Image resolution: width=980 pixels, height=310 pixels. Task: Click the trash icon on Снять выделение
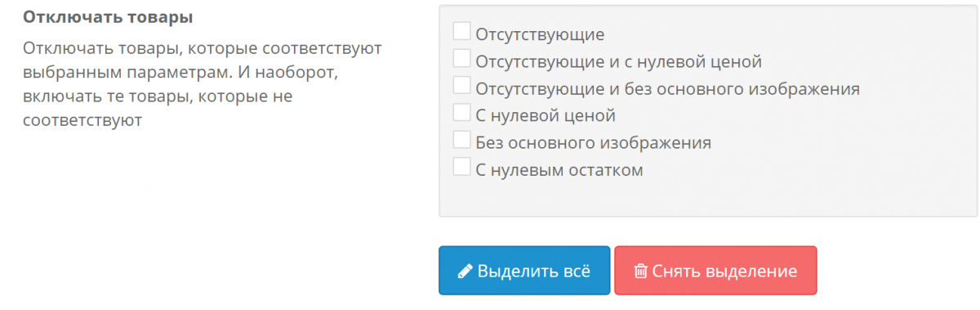pos(641,271)
